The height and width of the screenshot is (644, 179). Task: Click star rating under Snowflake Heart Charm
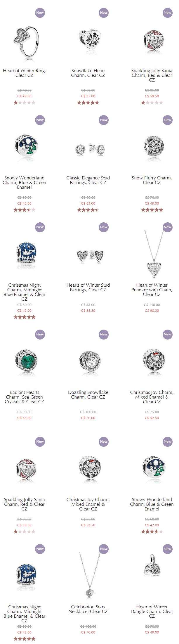pyautogui.click(x=88, y=103)
